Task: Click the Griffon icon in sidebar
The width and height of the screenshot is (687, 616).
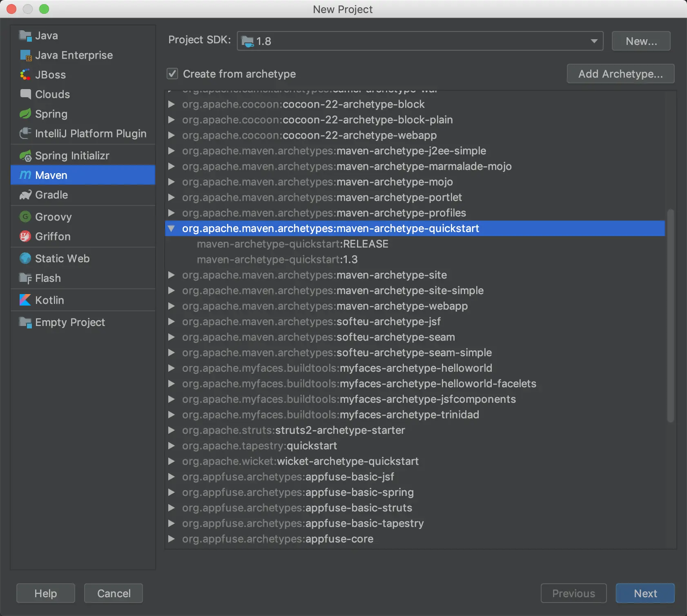Action: point(25,237)
